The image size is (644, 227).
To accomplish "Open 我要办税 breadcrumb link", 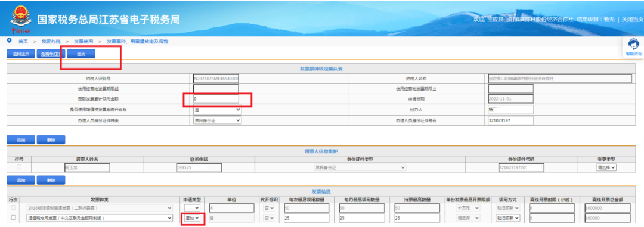I will pos(51,42).
